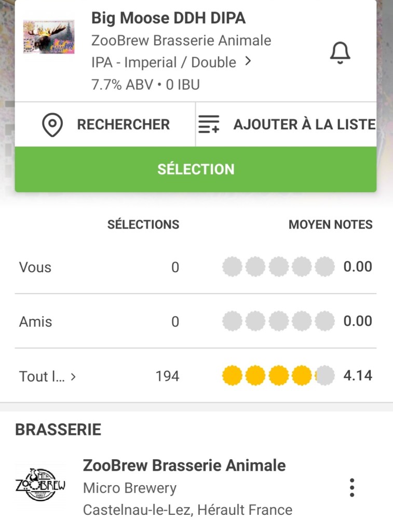Screen dimensions: 393x532
Task: Tap the 4.14 average rating value
Action: [358, 376]
